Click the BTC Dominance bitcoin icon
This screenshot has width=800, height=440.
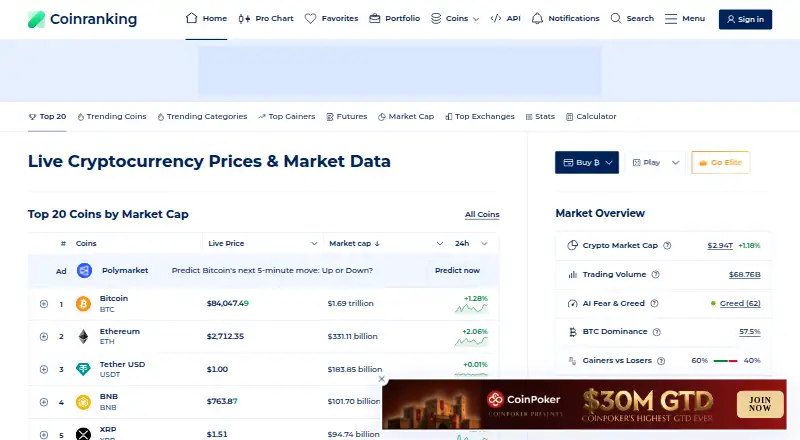point(572,332)
